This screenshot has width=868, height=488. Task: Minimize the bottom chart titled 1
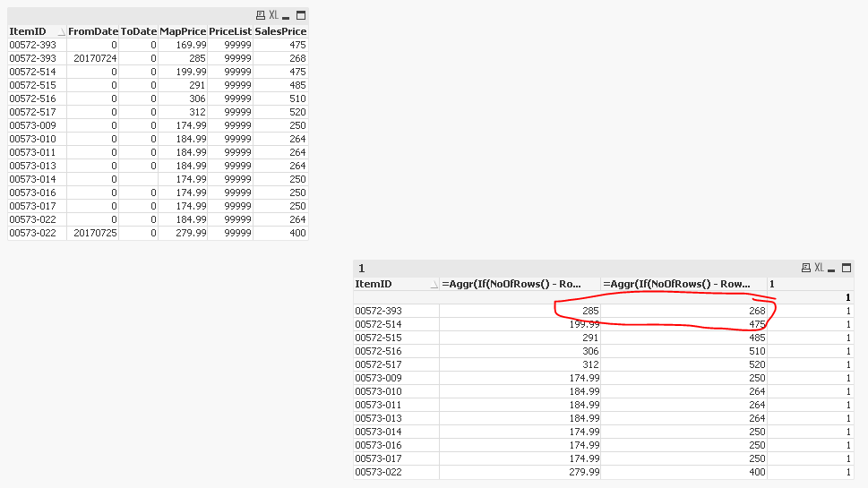[831, 269]
